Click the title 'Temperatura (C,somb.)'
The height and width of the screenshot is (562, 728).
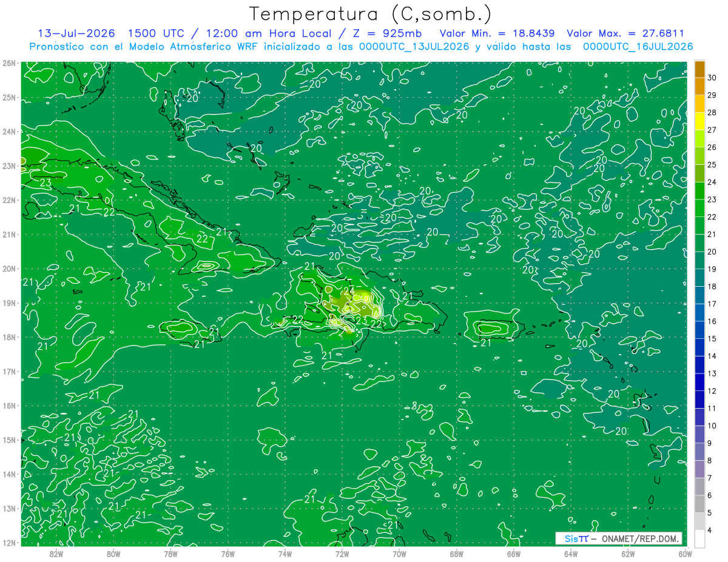point(370,13)
